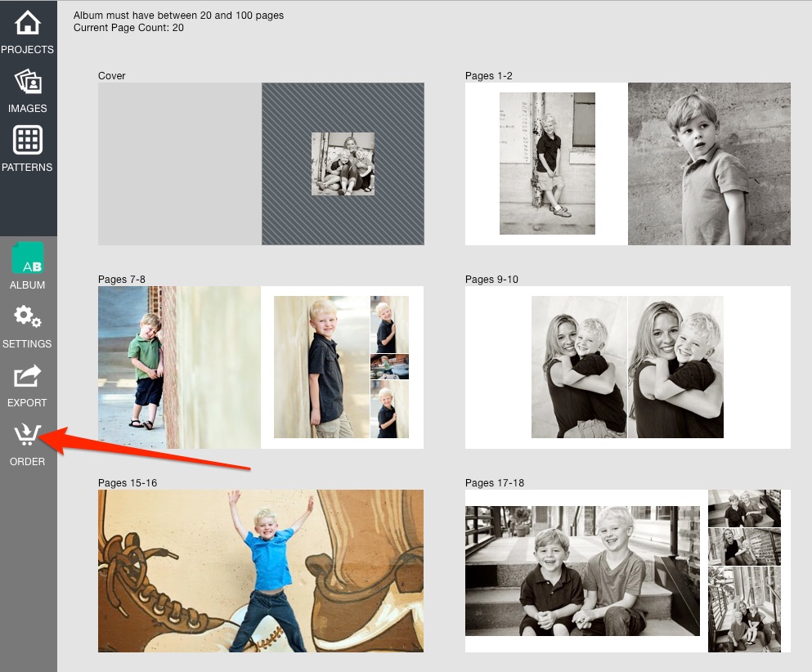Open the Pages 15-16 jumping boy spread
The height and width of the screenshot is (672, 812).
pos(261,571)
